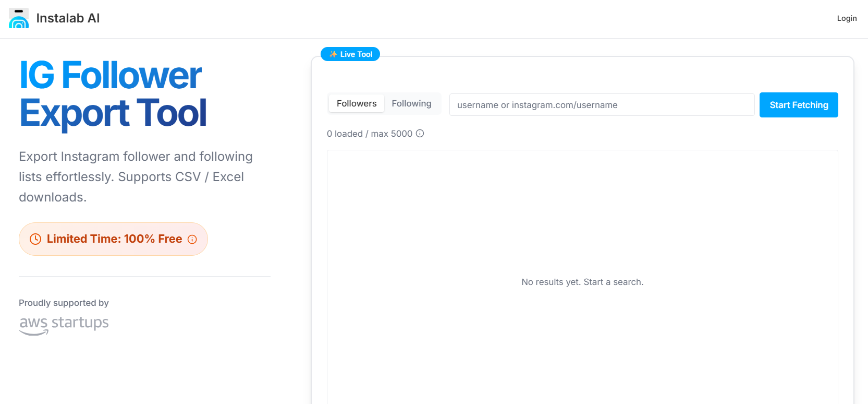Click the clock icon in Limited Time badge

pyautogui.click(x=35, y=239)
